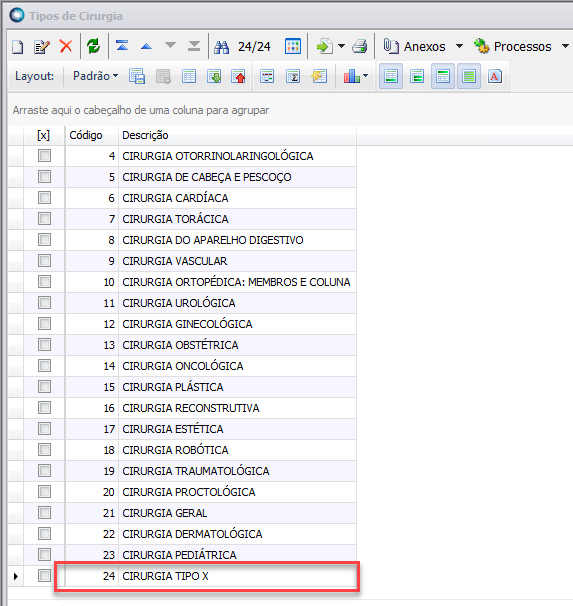Select checkbox for CIRURGIA UROLÓGICA
This screenshot has width=573, height=606.
(x=44, y=303)
